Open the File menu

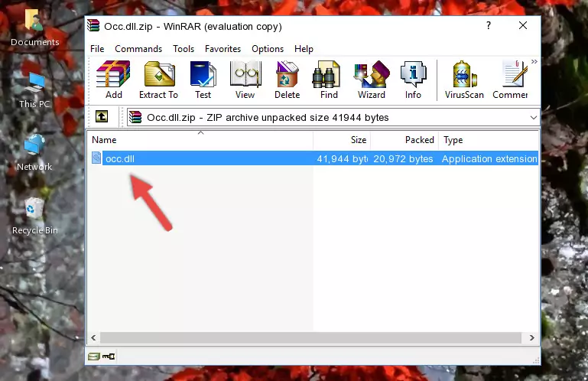tap(97, 49)
